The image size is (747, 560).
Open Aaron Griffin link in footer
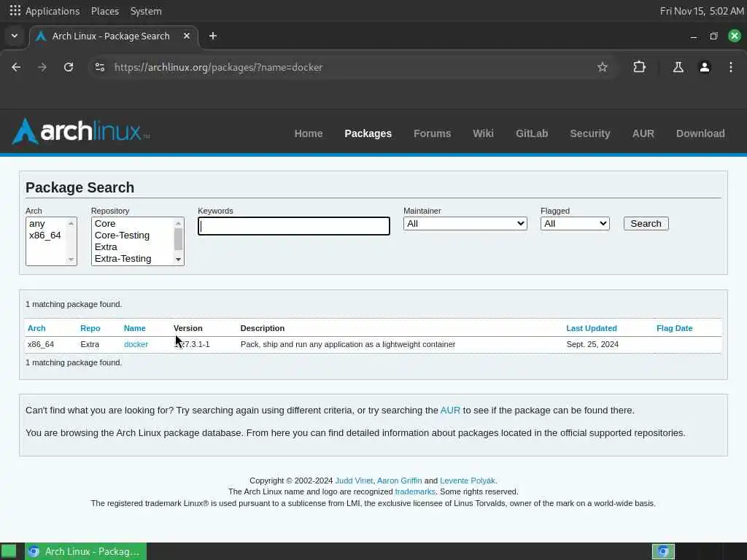click(399, 481)
